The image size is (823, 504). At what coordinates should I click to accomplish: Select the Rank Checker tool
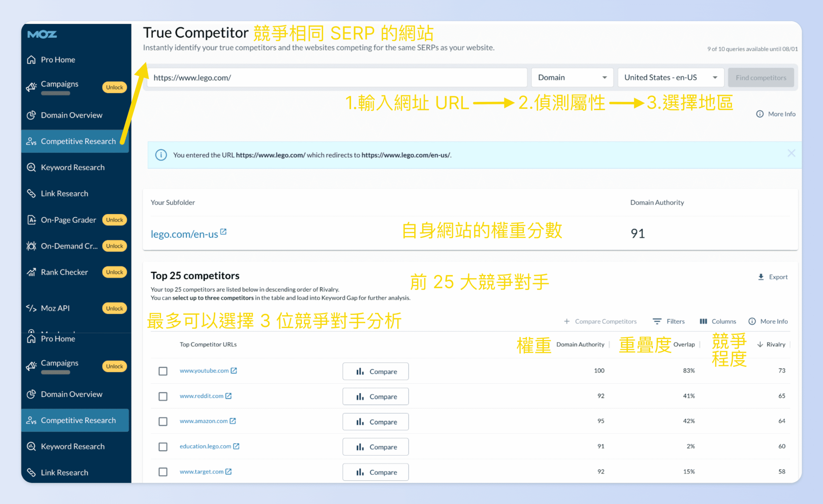pyautogui.click(x=65, y=272)
